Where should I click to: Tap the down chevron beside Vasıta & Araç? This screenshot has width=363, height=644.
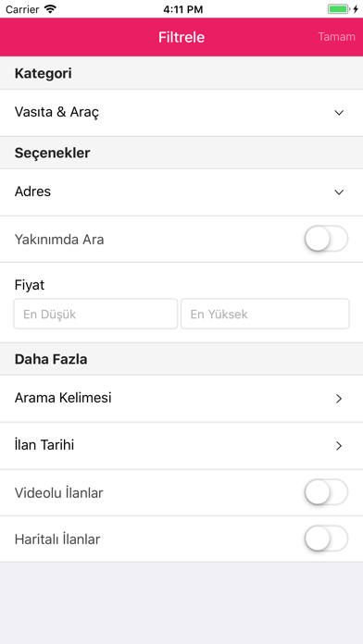pyautogui.click(x=339, y=113)
